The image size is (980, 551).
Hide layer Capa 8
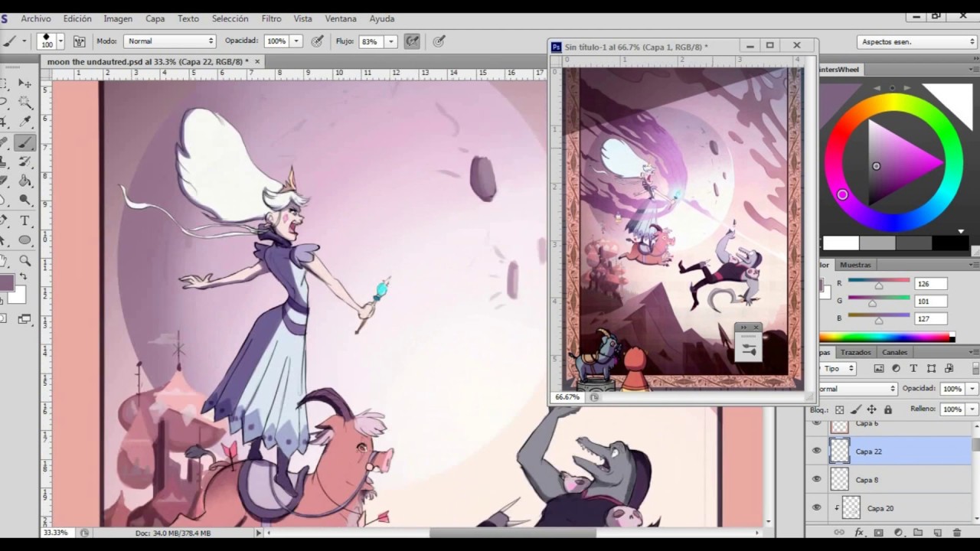click(x=816, y=479)
